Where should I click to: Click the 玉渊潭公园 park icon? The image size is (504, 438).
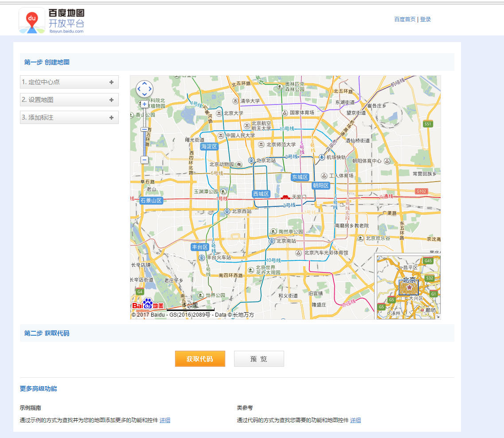pos(223,192)
